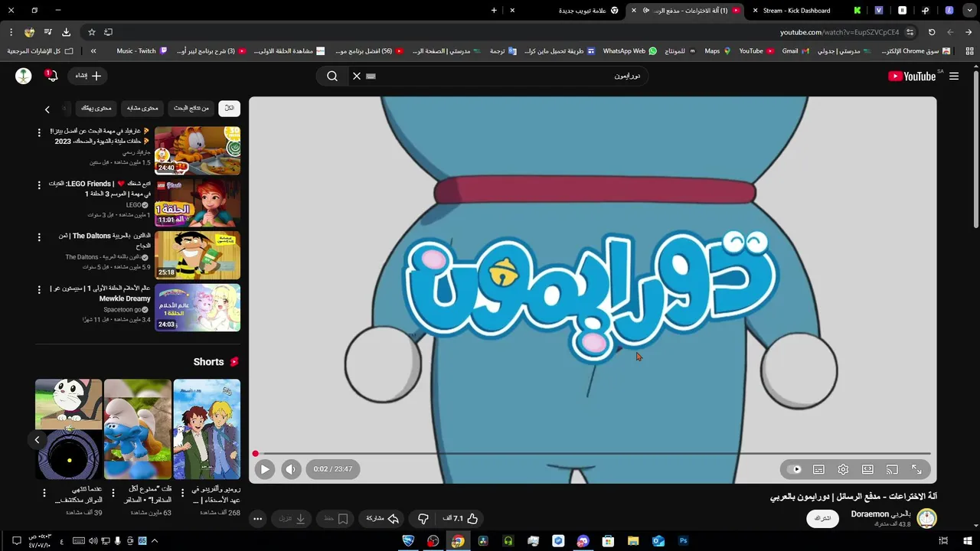The height and width of the screenshot is (551, 980).
Task: Save the video to a playlist (حفظ)
Action: click(336, 518)
